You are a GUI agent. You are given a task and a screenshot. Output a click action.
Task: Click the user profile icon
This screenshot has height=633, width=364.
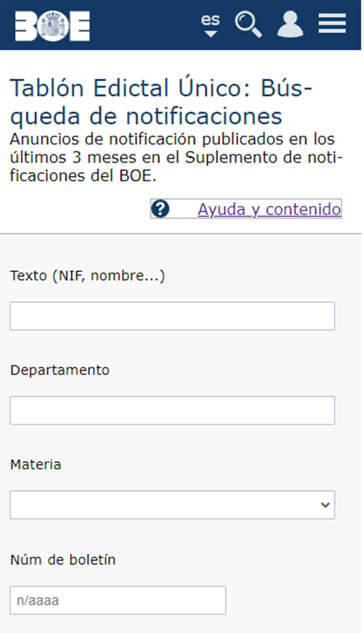(290, 24)
